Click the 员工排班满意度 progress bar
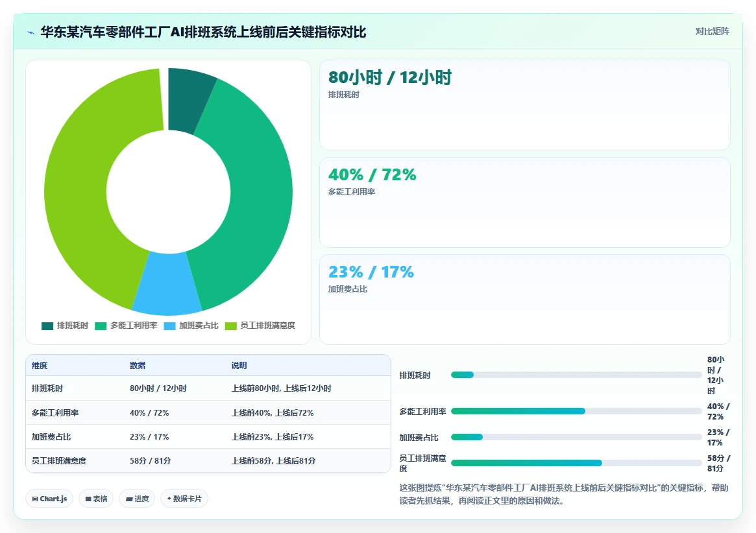The width and height of the screenshot is (756, 533). (576, 463)
